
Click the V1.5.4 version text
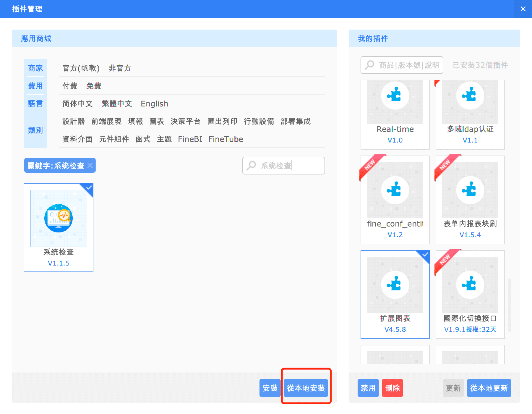tap(470, 235)
